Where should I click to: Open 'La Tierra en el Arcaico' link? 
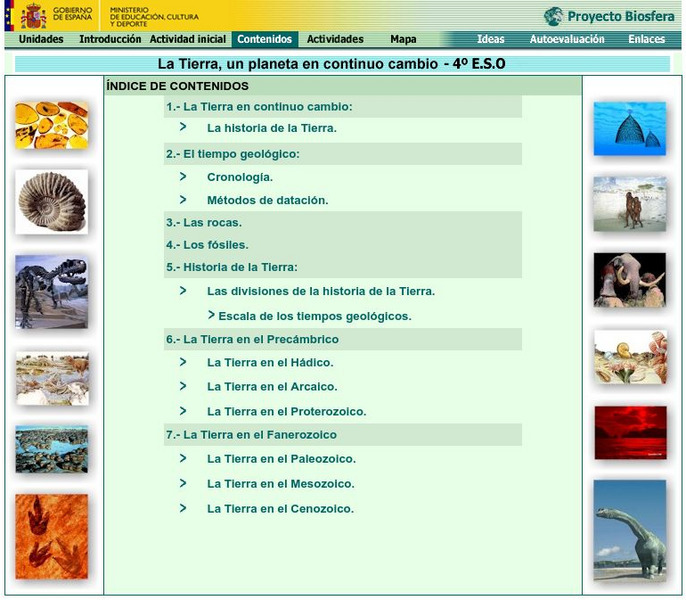tap(272, 387)
